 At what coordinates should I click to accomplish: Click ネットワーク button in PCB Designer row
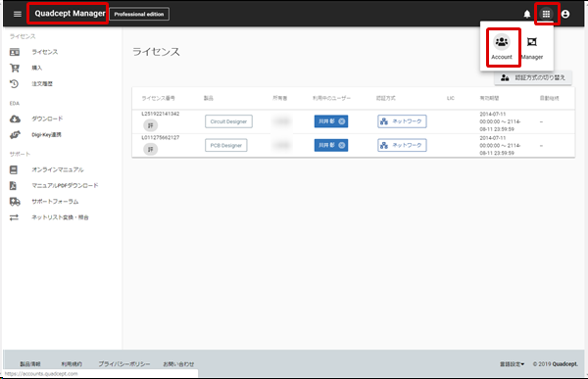(x=402, y=146)
